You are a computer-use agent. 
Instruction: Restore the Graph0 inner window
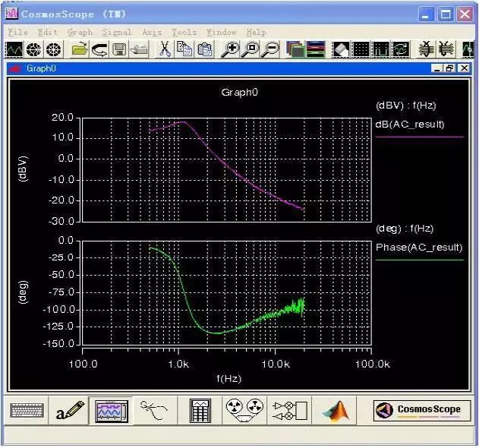click(450, 68)
